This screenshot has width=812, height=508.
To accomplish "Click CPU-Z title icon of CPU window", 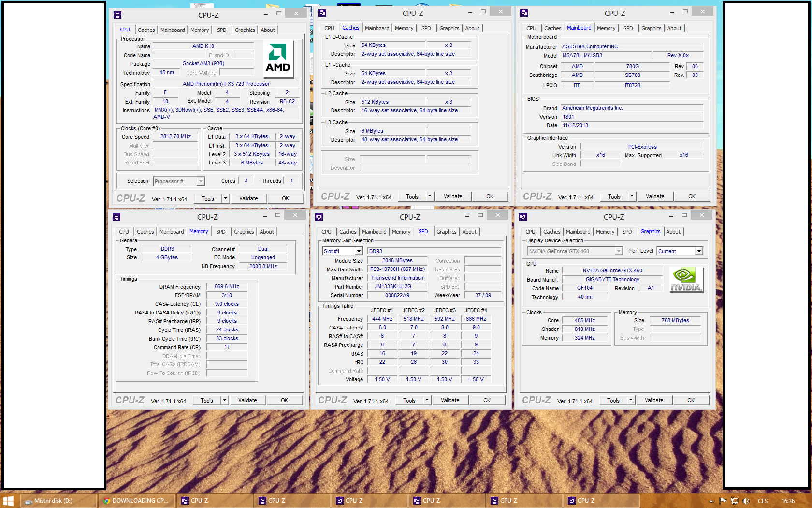I will pyautogui.click(x=117, y=15).
